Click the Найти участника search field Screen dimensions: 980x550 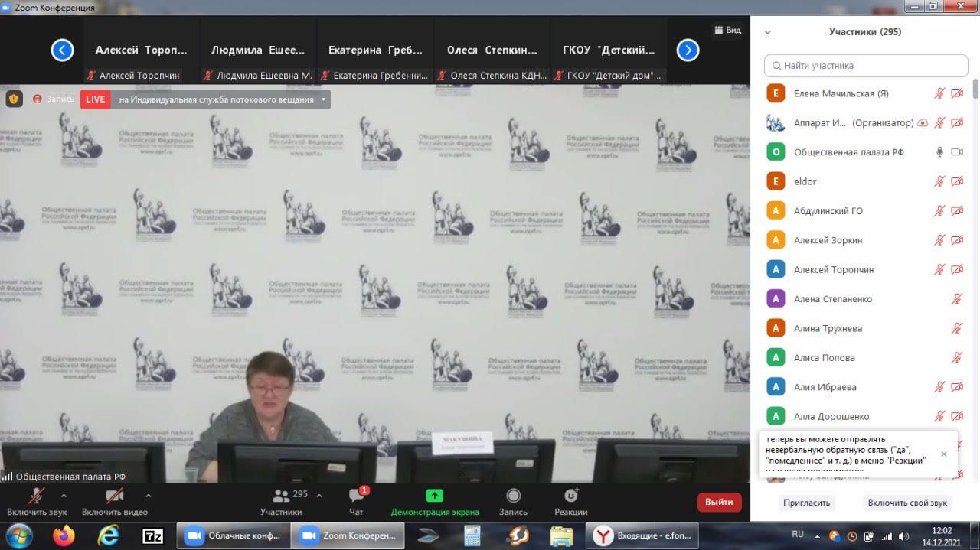coord(866,66)
